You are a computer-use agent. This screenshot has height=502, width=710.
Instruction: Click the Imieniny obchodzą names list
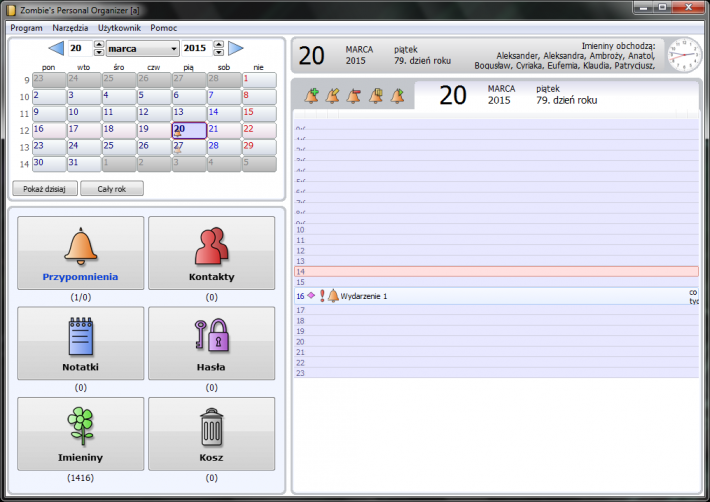565,56
